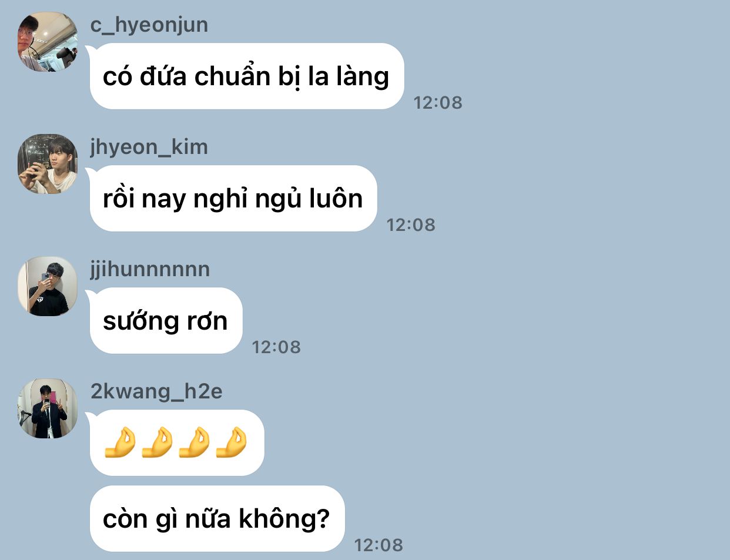Image resolution: width=730 pixels, height=560 pixels.
Task: Click the third pinched fingers emoji
Action: [x=194, y=442]
